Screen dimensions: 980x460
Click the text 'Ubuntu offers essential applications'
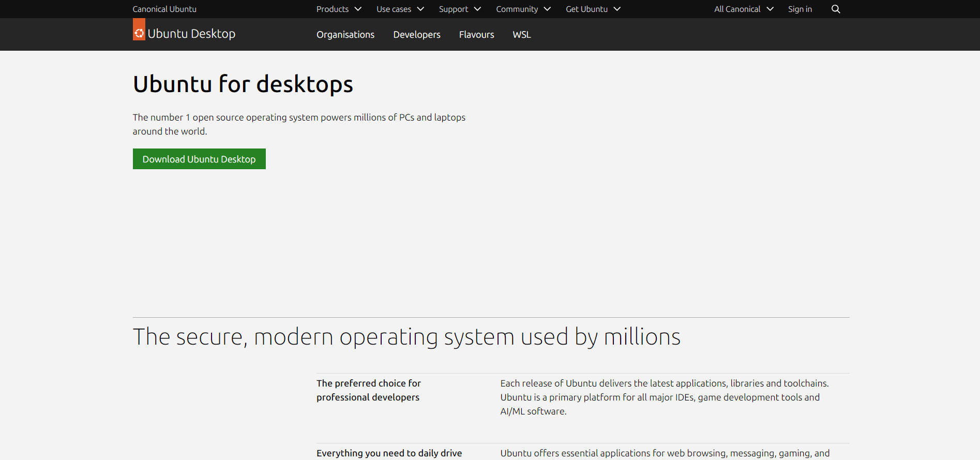point(665,453)
